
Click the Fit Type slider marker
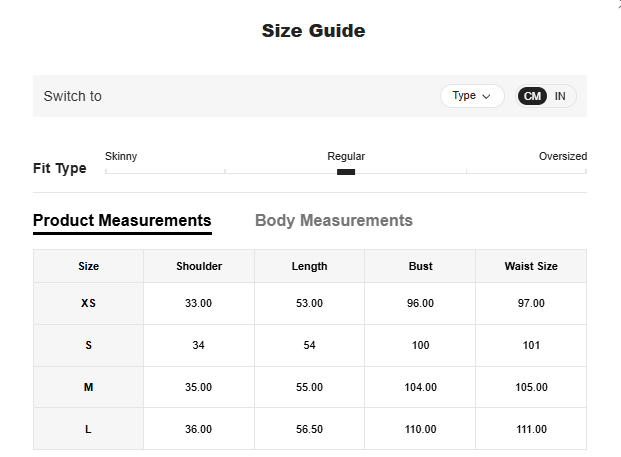point(346,172)
